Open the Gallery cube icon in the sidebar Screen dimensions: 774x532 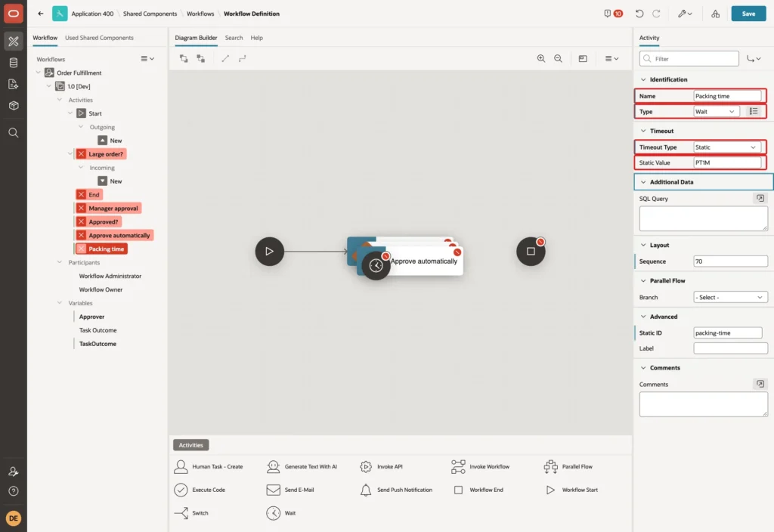click(14, 106)
